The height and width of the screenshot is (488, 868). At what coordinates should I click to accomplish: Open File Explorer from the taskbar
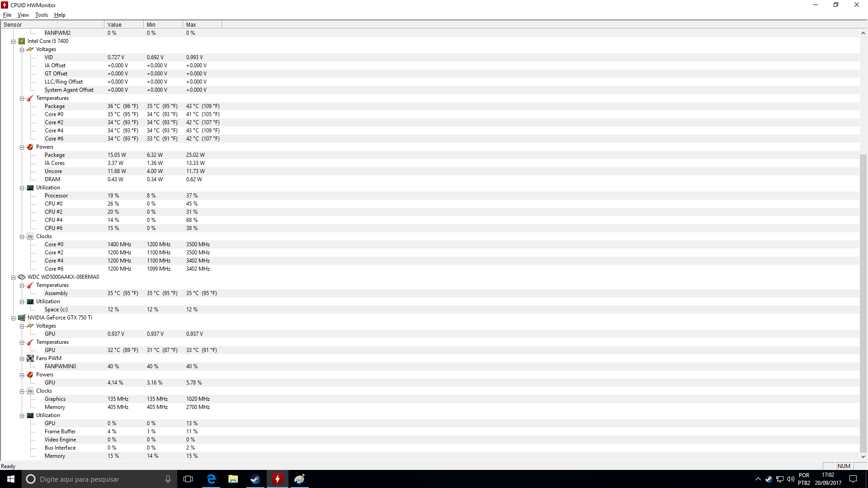coord(233,479)
